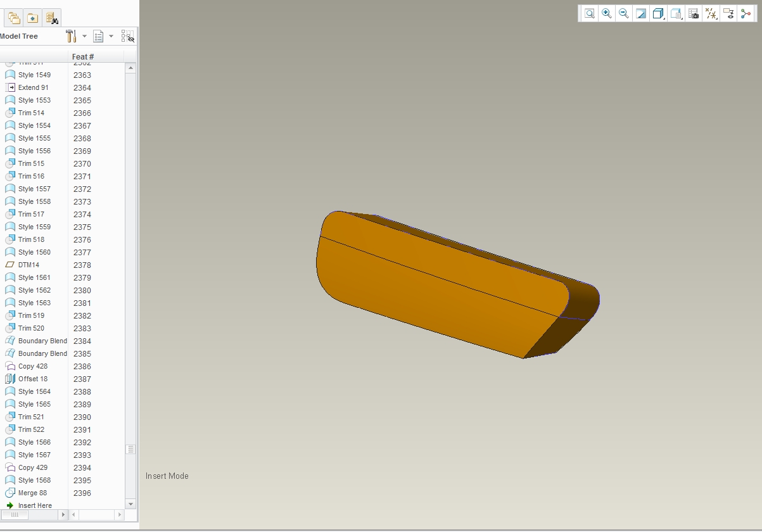The width and height of the screenshot is (762, 532).
Task: Open the Settings dropdown arrow beside hammer
Action: point(85,36)
